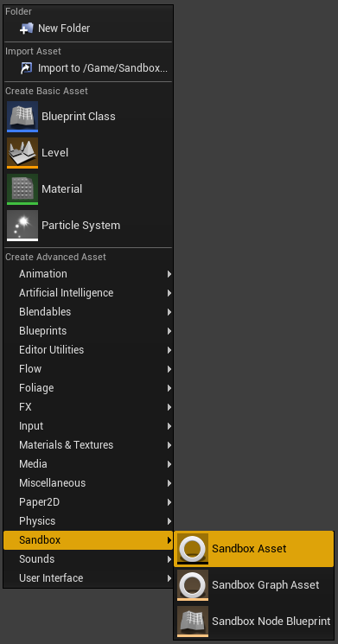Open the Materials & Textures submenu arrow
Image resolution: width=338 pixels, height=644 pixels.
coord(169,445)
